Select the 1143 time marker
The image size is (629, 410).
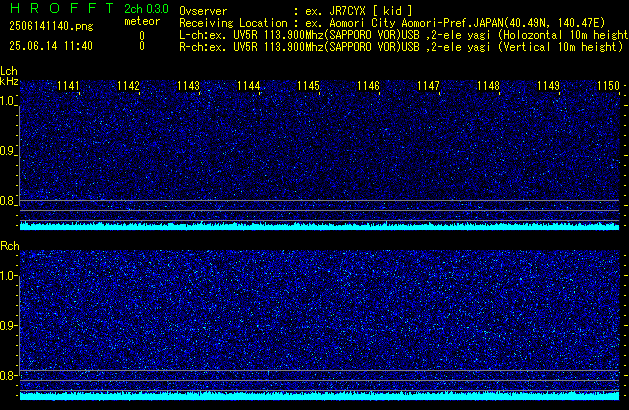[188, 86]
